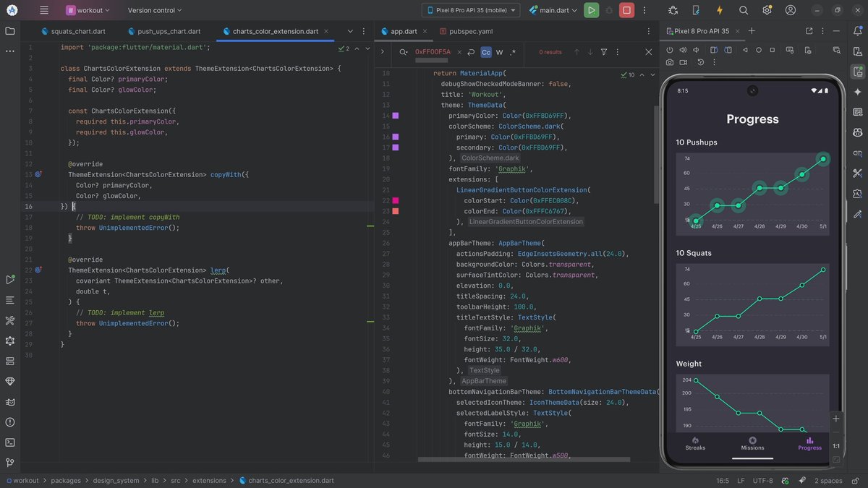Screen dimensions: 868x488
Task: Toggle Match Case in search bar
Action: (x=486, y=52)
